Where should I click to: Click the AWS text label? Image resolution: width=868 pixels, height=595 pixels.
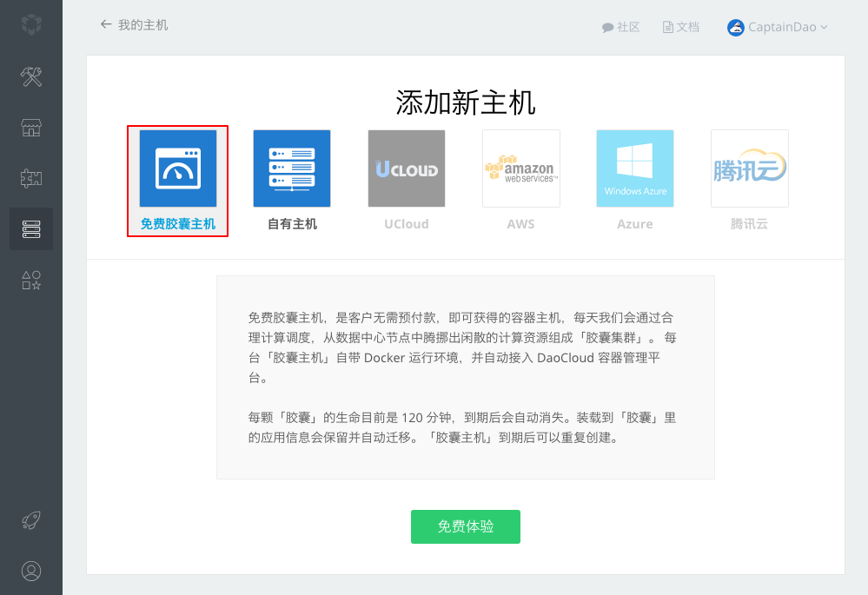521,224
